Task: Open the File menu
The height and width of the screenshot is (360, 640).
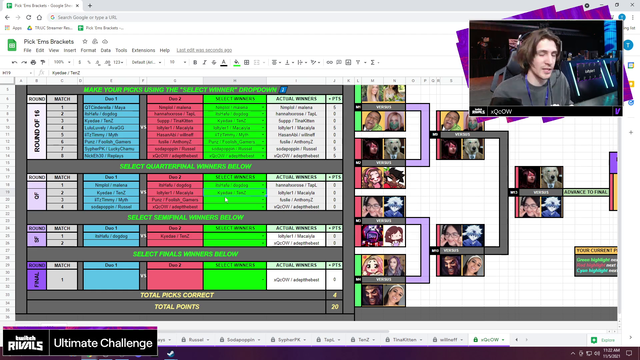Action: click(x=27, y=50)
